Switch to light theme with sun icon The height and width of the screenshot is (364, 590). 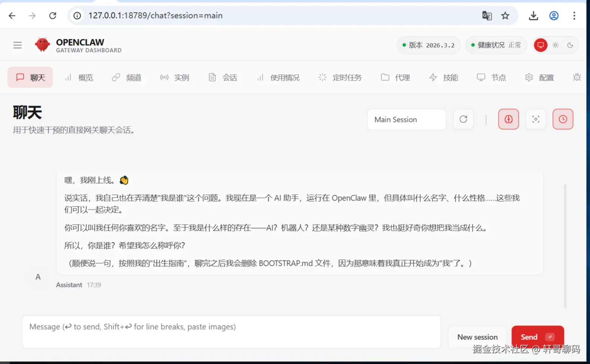(x=555, y=45)
